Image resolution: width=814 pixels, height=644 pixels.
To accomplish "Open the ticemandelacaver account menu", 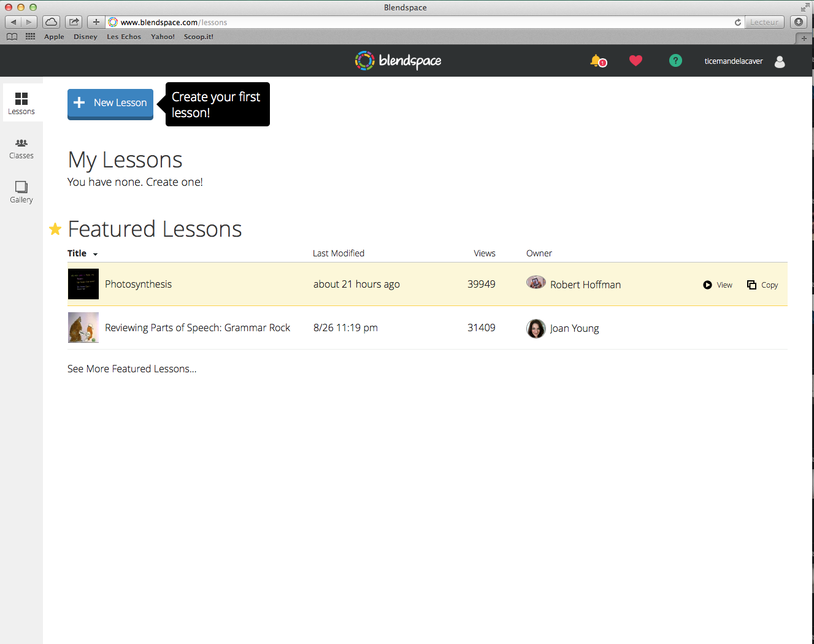I will (x=734, y=61).
